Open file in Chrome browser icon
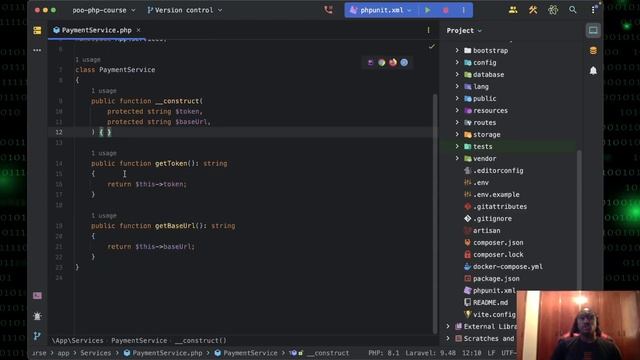Image resolution: width=640 pixels, height=360 pixels. (x=382, y=62)
